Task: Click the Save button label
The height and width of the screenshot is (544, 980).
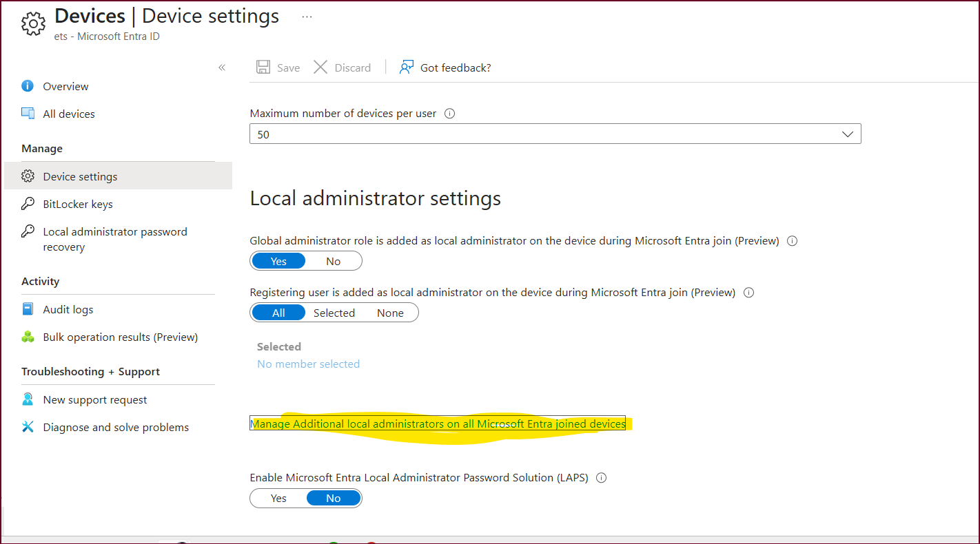Action: pyautogui.click(x=288, y=67)
